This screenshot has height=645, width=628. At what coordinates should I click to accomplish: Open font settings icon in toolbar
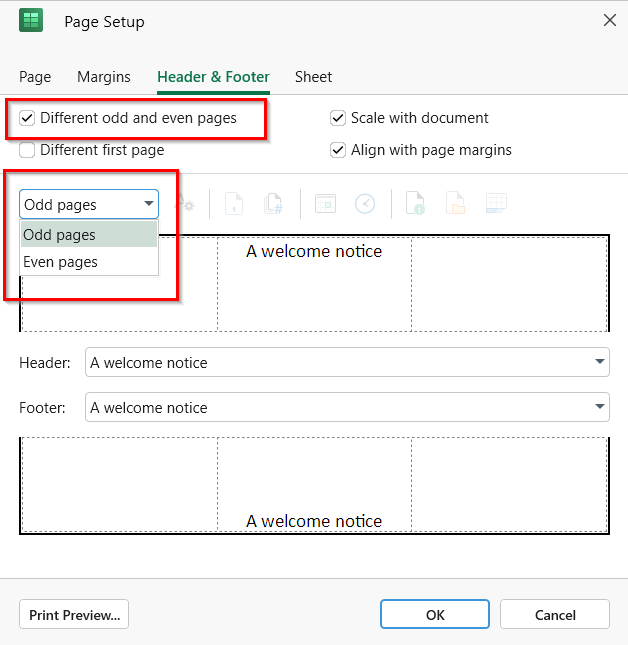[x=185, y=203]
